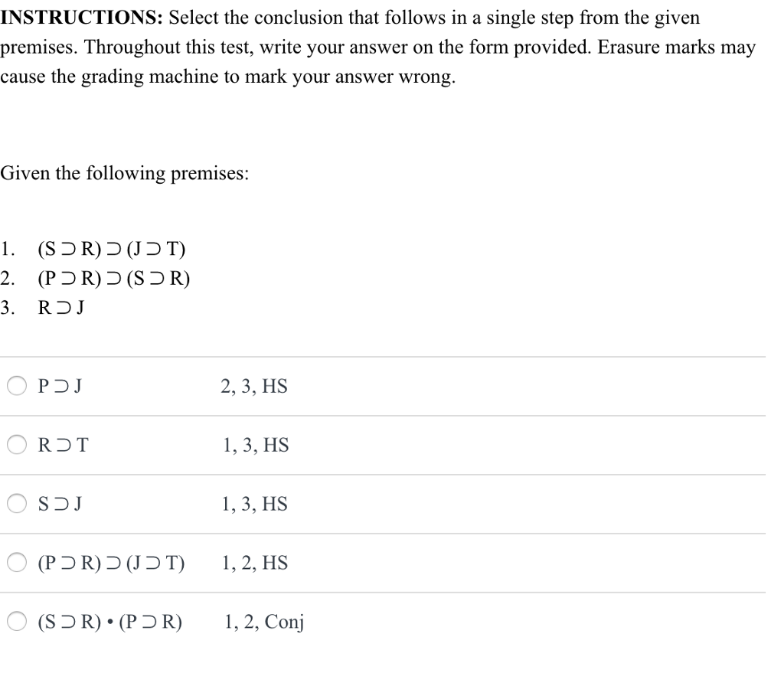This screenshot has height=673, width=784.
Task: Click the justification 1, 3, HS beside S ⊃ J
Action: (x=253, y=504)
